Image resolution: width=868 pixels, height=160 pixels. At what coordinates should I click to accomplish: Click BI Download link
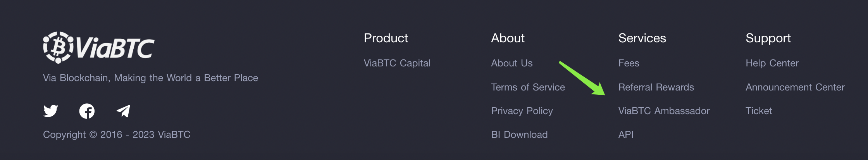click(519, 135)
